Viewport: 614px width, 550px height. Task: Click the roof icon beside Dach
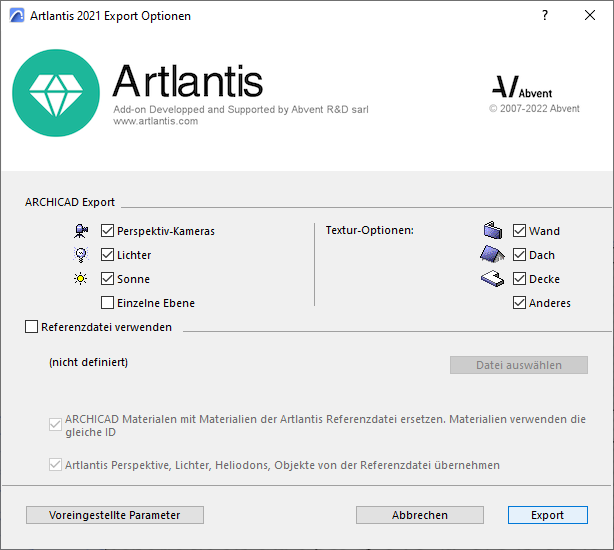tap(492, 254)
